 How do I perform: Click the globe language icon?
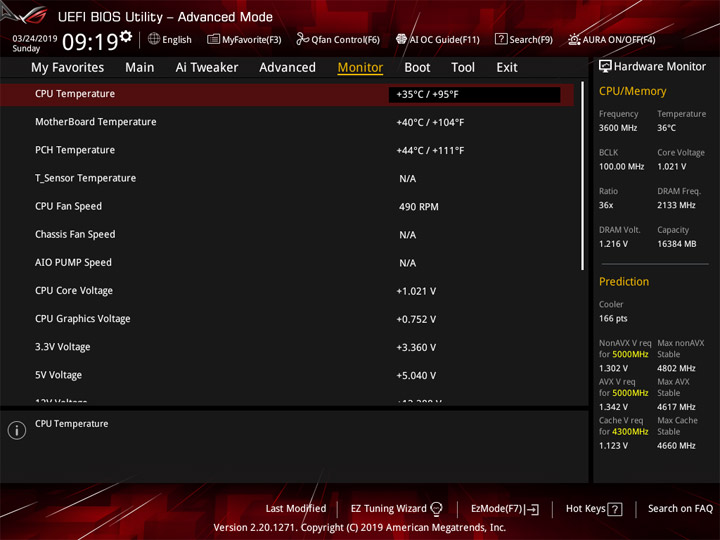pos(154,39)
